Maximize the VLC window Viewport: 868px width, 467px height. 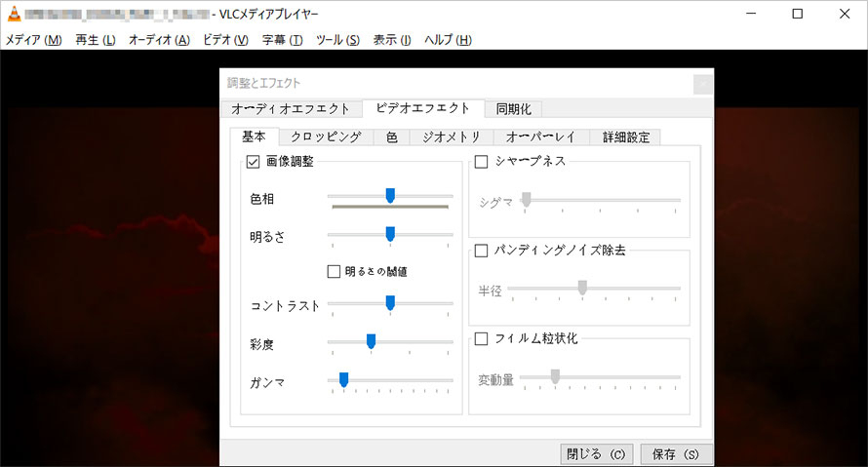798,14
